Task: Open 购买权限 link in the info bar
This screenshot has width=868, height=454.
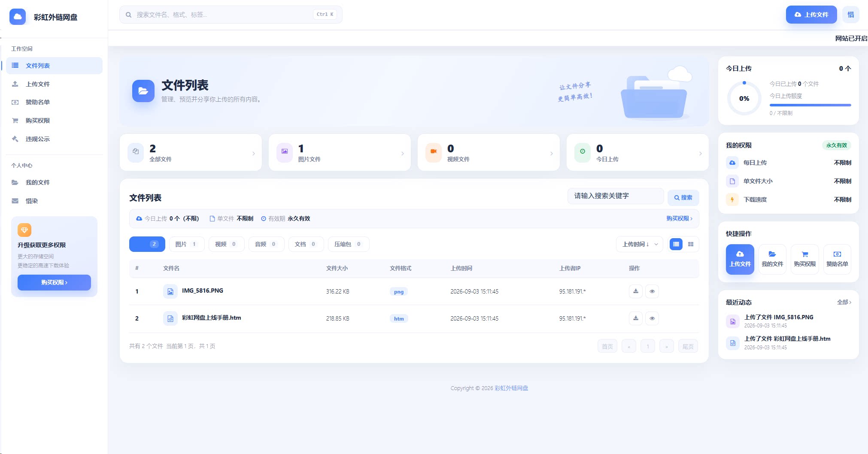Action: (679, 218)
